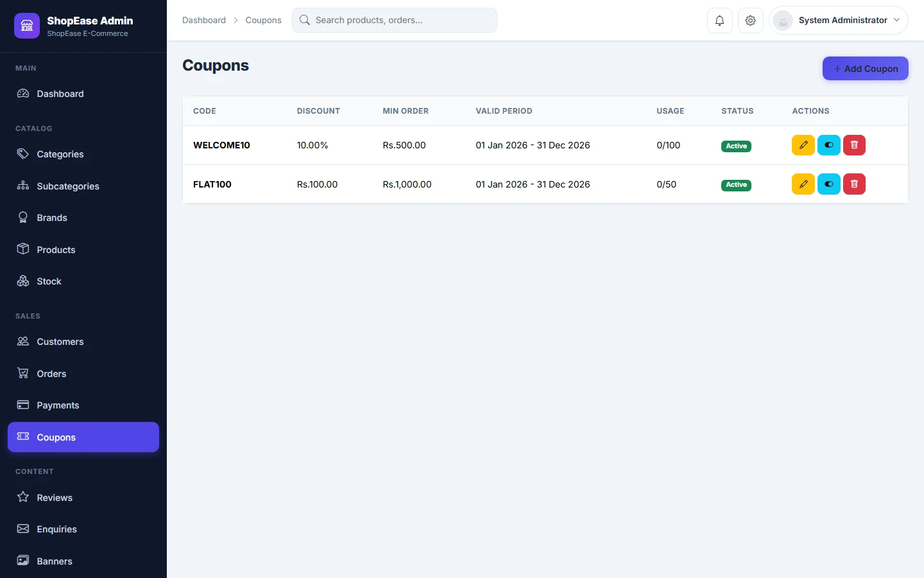Click WELCOME10's valid period dates
This screenshot has width=924, height=578.
(533, 145)
